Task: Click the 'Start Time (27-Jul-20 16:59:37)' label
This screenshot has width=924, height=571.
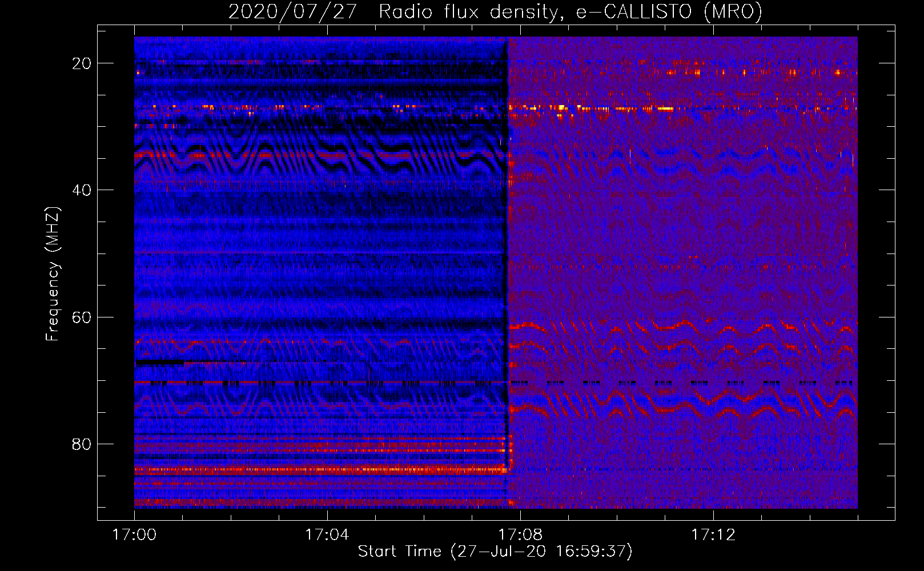Action: 495,552
